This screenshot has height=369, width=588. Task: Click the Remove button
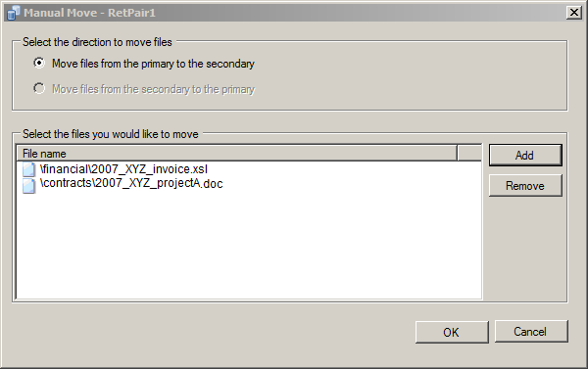(525, 185)
